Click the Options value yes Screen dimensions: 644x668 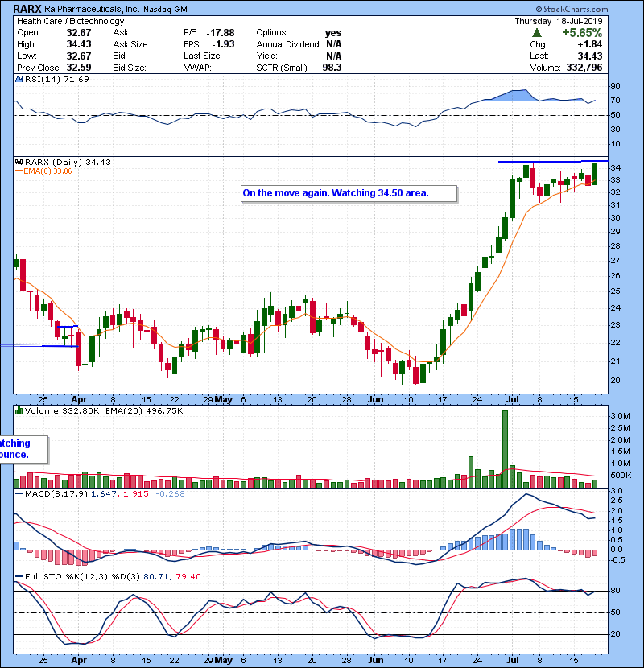pyautogui.click(x=333, y=33)
